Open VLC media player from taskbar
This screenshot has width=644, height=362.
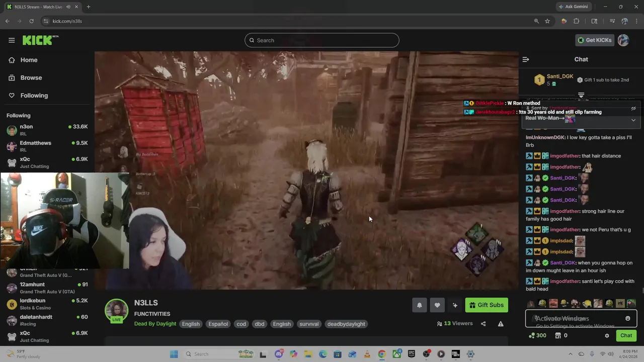coord(367,354)
